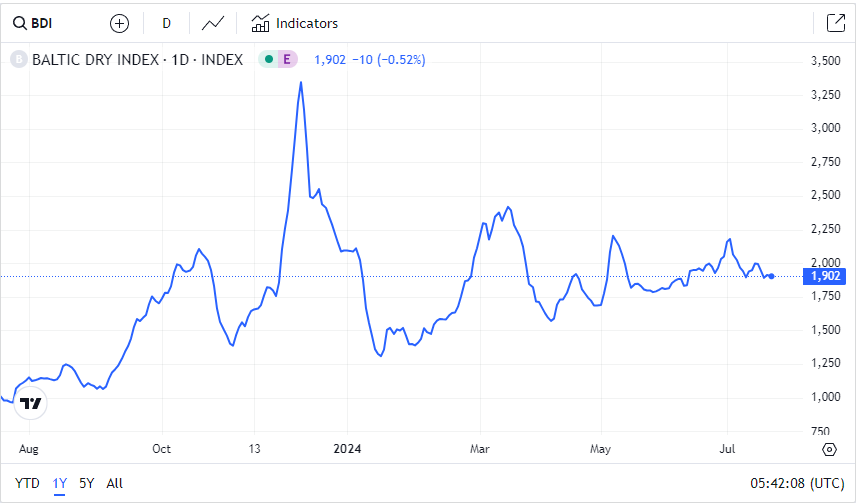The height and width of the screenshot is (504, 857).
Task: Click the Indicators chart icon
Action: tap(261, 23)
